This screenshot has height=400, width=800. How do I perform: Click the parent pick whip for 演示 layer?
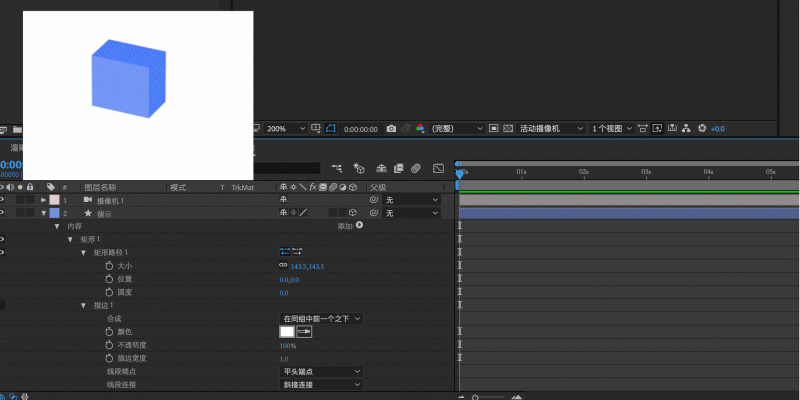pos(373,213)
